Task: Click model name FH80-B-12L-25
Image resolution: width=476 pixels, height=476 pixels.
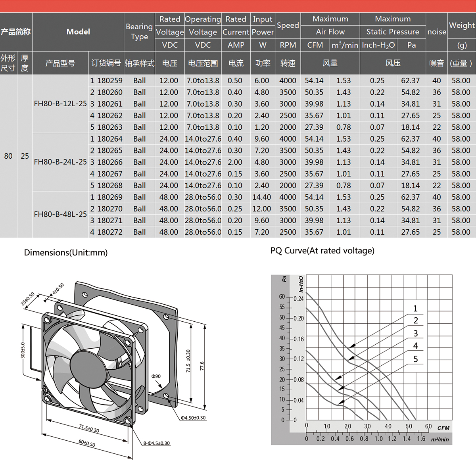Action: (x=60, y=104)
